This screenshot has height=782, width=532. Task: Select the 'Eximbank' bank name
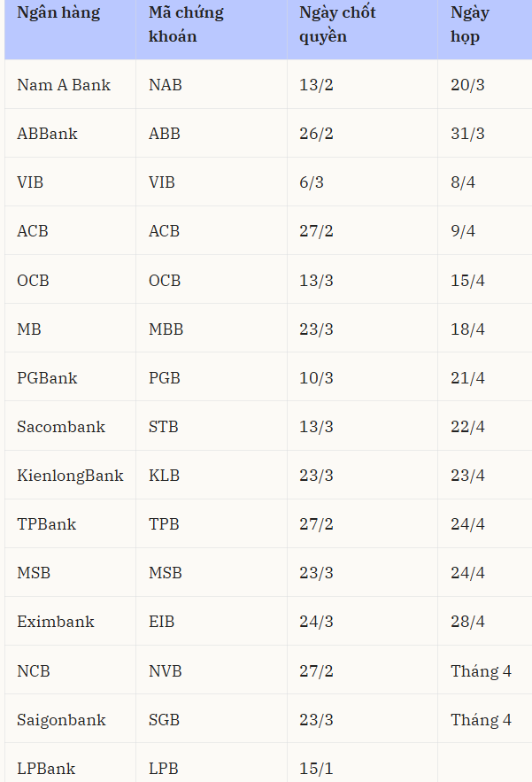tap(55, 622)
